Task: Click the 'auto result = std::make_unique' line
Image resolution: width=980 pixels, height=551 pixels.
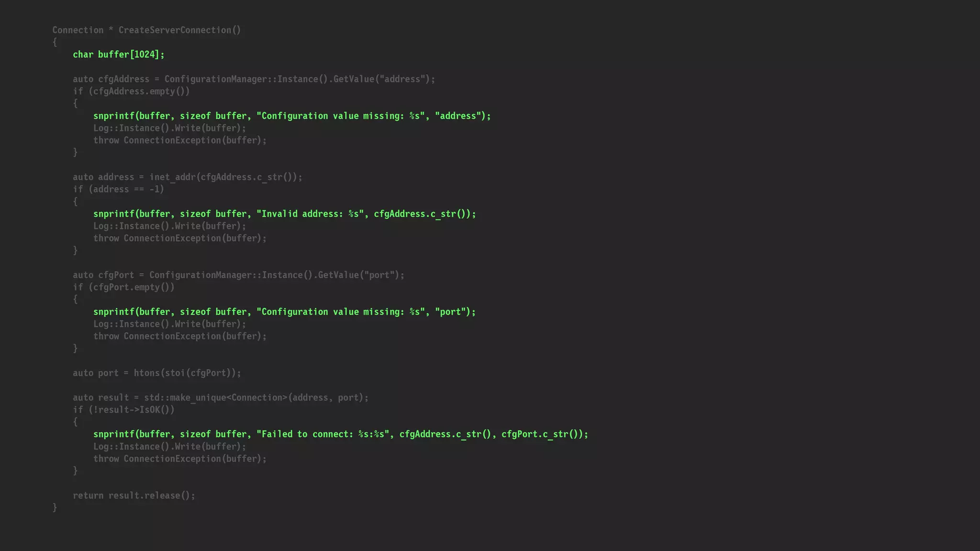Action: point(221,397)
